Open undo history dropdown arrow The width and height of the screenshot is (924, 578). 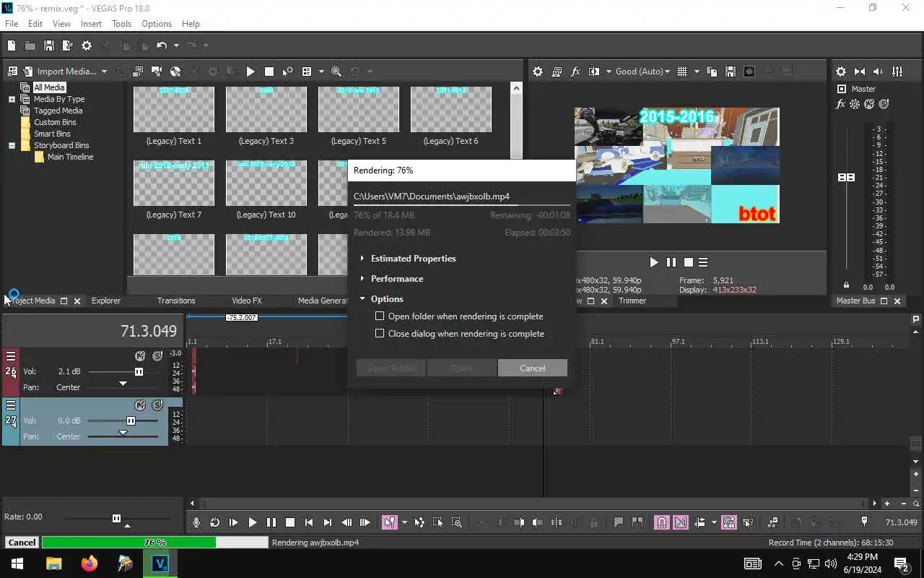pos(175,46)
